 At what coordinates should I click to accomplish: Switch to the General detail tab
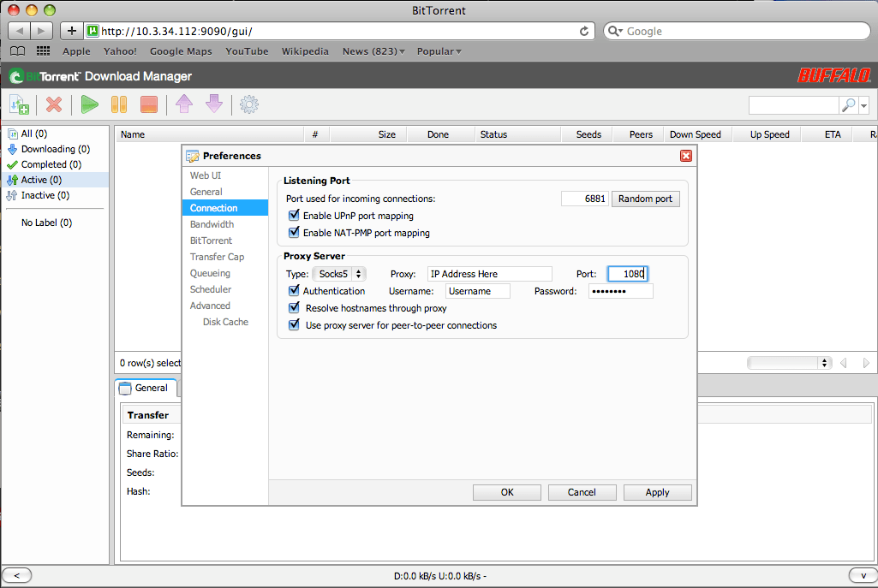click(146, 388)
